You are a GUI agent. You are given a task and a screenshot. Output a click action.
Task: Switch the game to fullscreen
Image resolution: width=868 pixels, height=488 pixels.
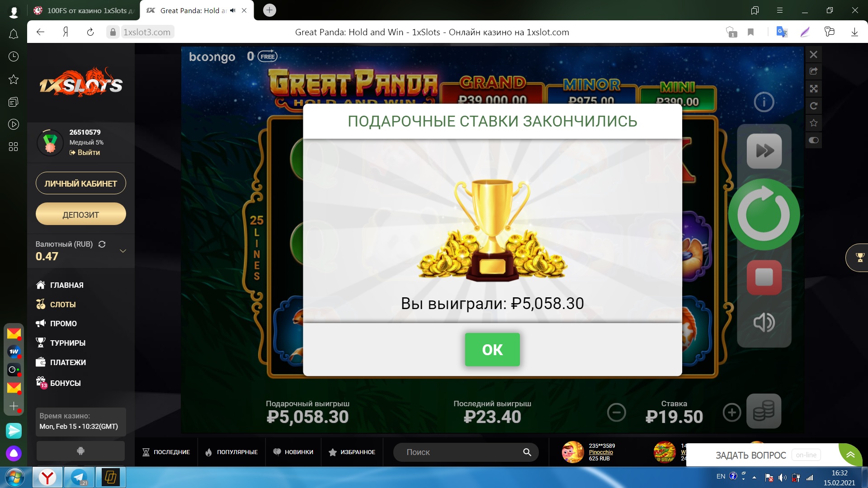pyautogui.click(x=813, y=89)
